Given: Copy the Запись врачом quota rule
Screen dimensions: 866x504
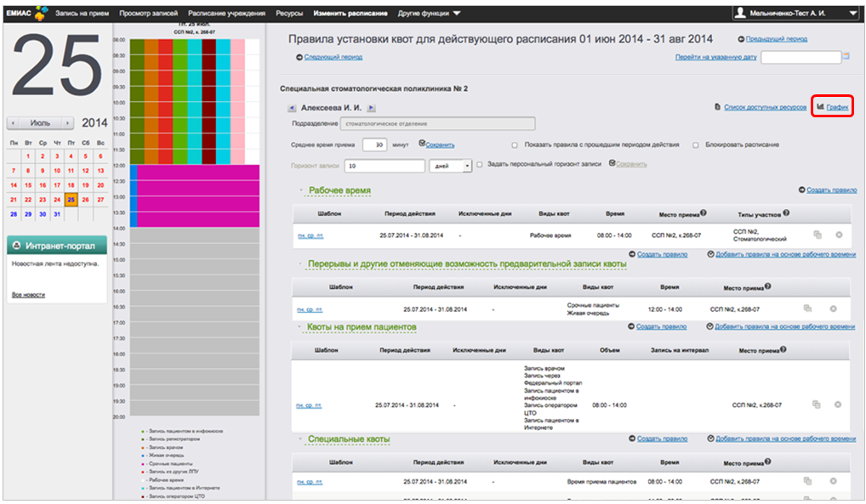Looking at the screenshot, I should click(x=817, y=405).
